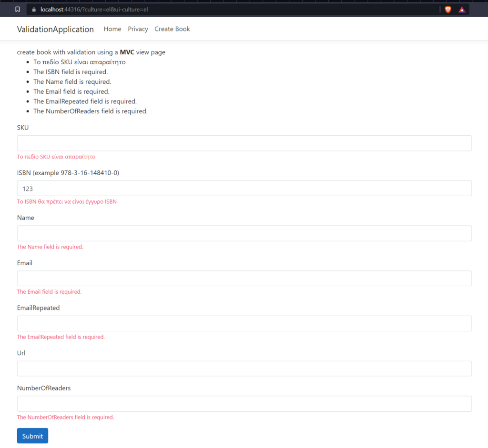Screen dimensions: 488x448
Task: Click the 'Το ISBN θα πρέπει να είναι έγγυρο ISBN' message
Action: click(67, 201)
